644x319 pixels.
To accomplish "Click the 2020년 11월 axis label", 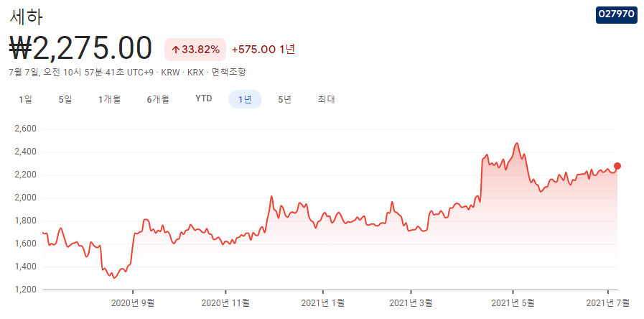I will tap(225, 303).
